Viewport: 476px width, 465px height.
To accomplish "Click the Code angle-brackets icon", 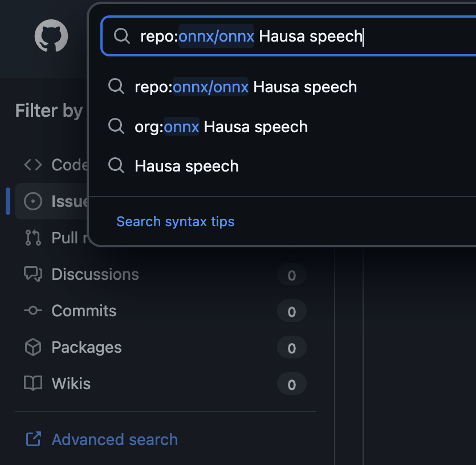I will pyautogui.click(x=33, y=165).
